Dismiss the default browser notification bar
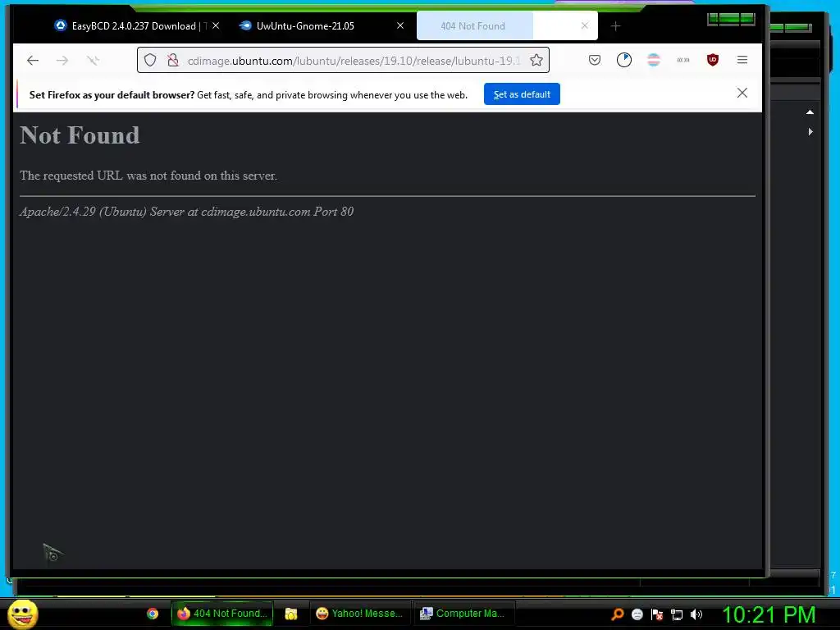Image resolution: width=840 pixels, height=630 pixels. [x=742, y=94]
